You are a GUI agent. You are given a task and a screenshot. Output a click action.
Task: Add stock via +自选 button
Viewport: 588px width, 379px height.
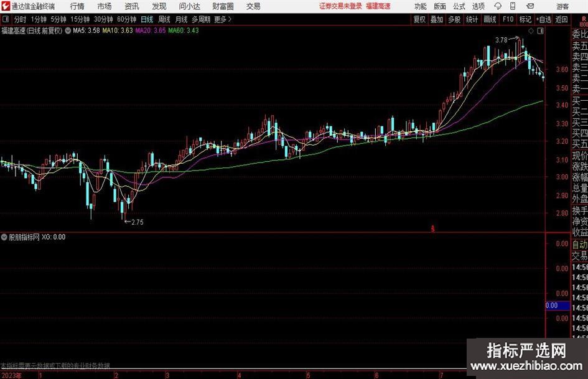(x=544, y=19)
